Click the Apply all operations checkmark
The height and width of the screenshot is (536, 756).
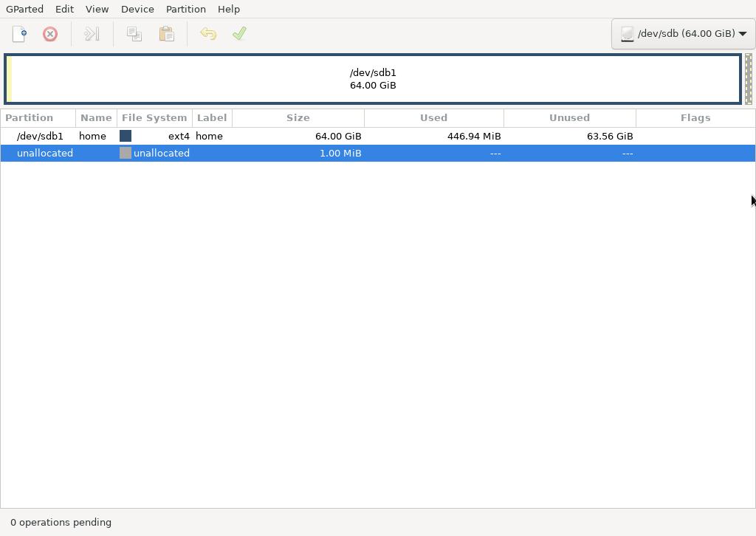[x=240, y=34]
